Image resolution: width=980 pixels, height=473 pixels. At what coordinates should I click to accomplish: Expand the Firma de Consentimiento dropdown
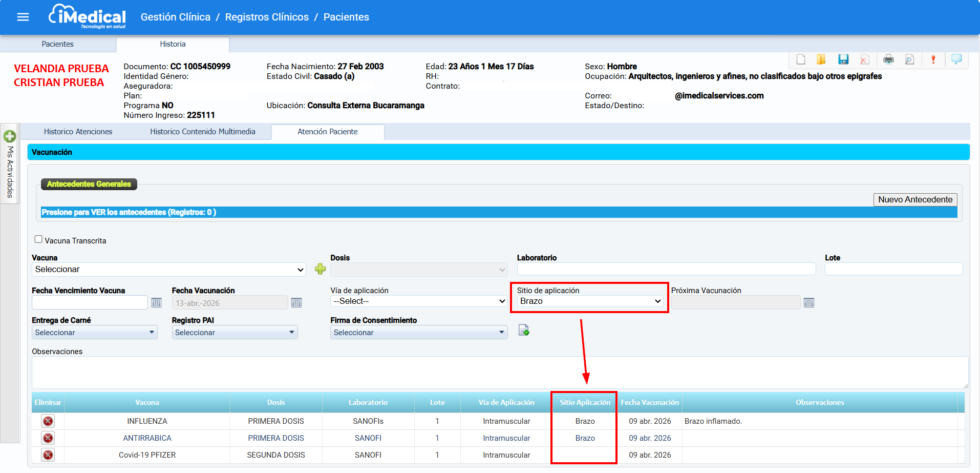coord(418,333)
